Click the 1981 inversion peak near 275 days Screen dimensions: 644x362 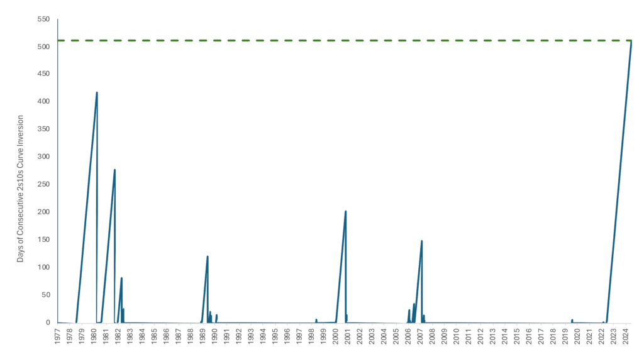[114, 170]
